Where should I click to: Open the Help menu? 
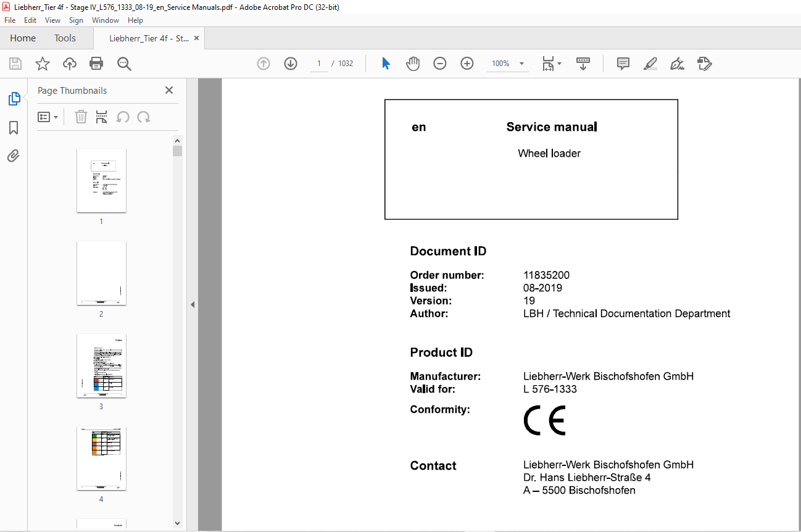point(135,20)
